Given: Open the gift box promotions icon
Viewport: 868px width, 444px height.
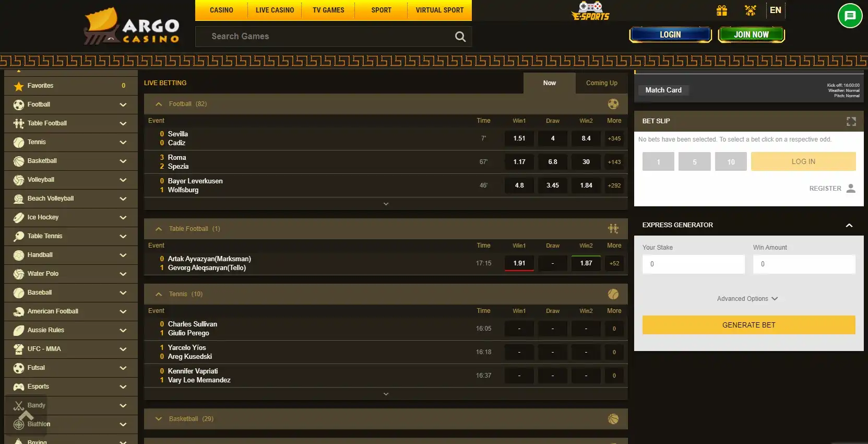Looking at the screenshot, I should click(722, 10).
